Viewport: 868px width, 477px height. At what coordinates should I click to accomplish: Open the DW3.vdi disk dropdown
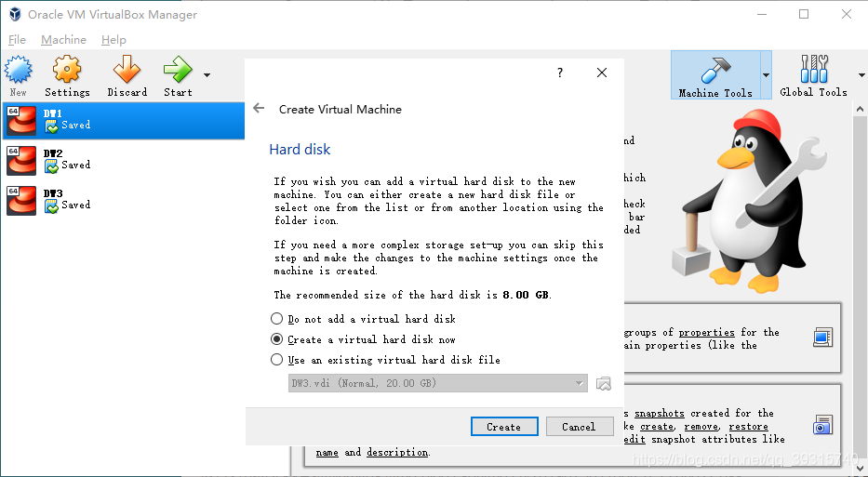tap(437, 383)
